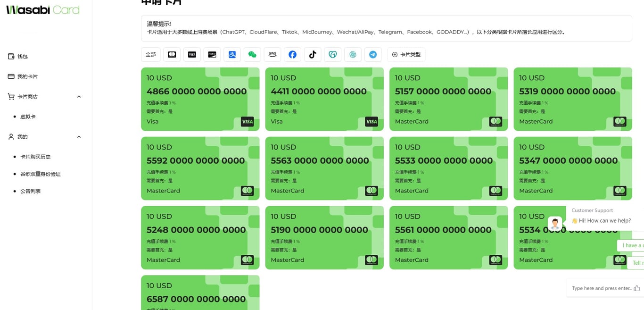Filter cards by Visa icon
This screenshot has width=644, height=310.
point(192,55)
